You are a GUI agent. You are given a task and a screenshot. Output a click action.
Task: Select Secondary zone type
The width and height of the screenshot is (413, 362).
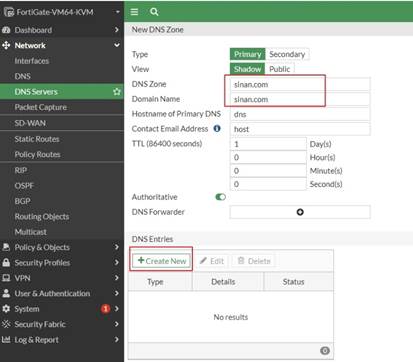(x=287, y=54)
